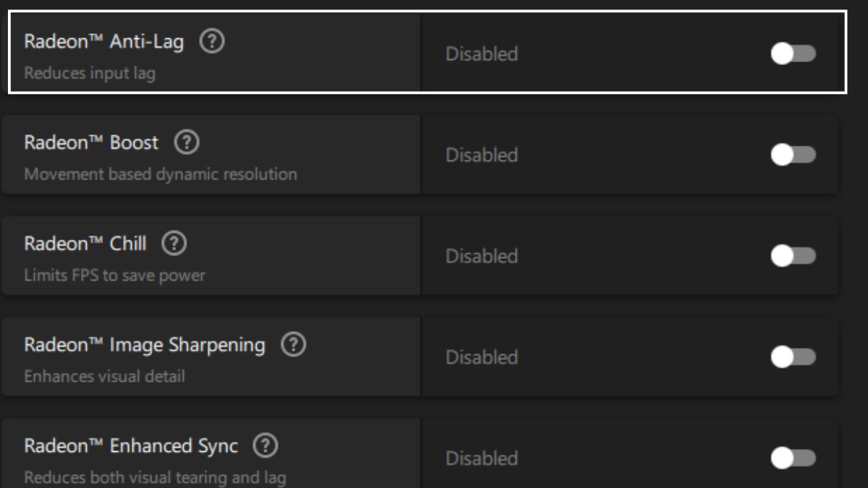Click 'Enhances visual detail' description text

coord(105,377)
